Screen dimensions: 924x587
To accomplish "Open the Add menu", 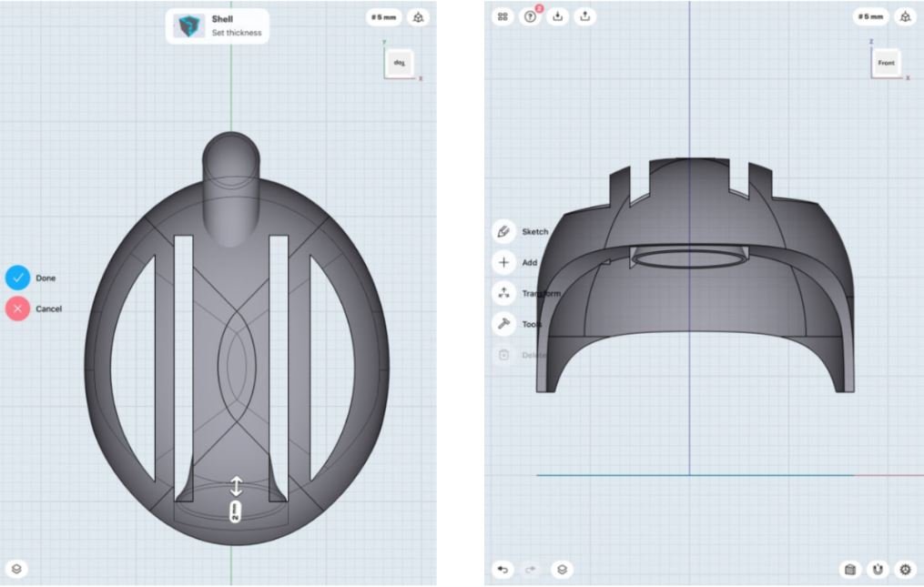I will [503, 262].
